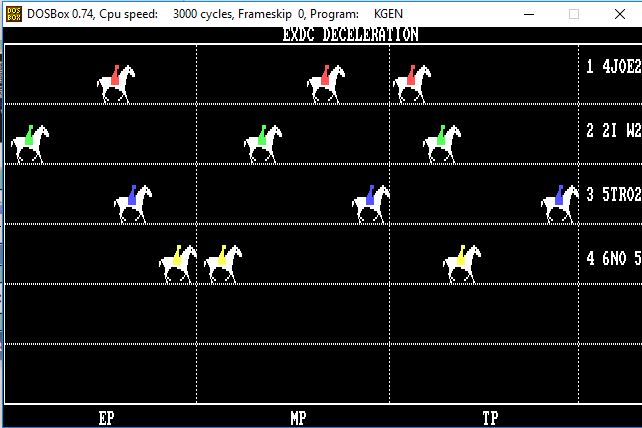Click the MP column label

298,418
